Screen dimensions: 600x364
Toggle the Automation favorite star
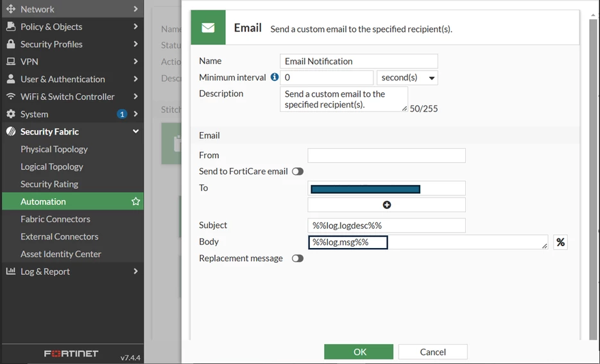coord(135,201)
